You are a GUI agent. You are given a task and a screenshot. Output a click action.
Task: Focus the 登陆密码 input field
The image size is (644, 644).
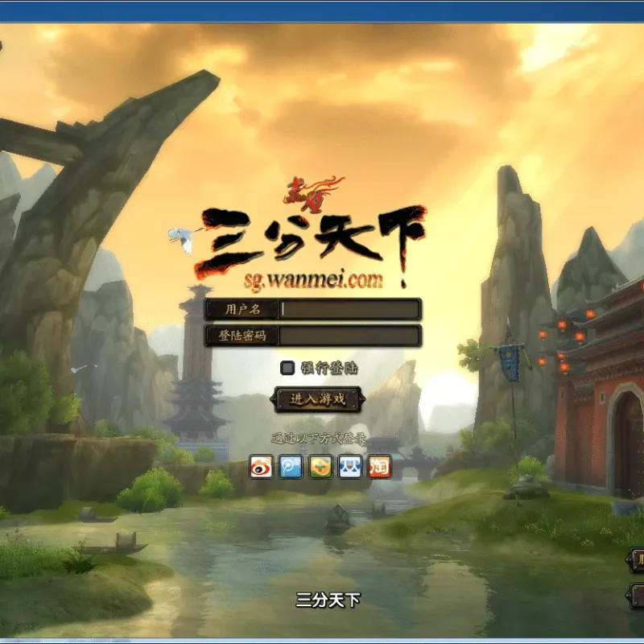click(x=349, y=336)
